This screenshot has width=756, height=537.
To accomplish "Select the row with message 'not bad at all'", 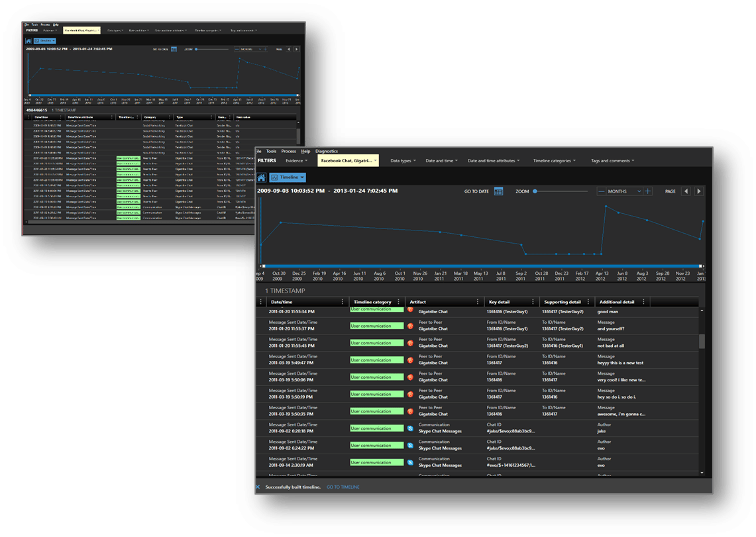I will pyautogui.click(x=477, y=343).
